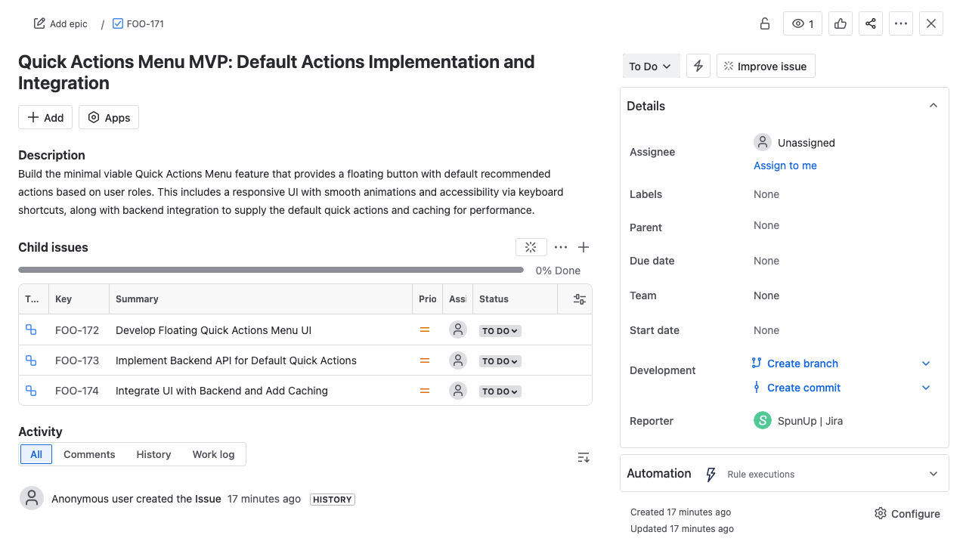This screenshot has height=560, width=966.
Task: Open child issue key FOO-173
Action: [x=77, y=360]
